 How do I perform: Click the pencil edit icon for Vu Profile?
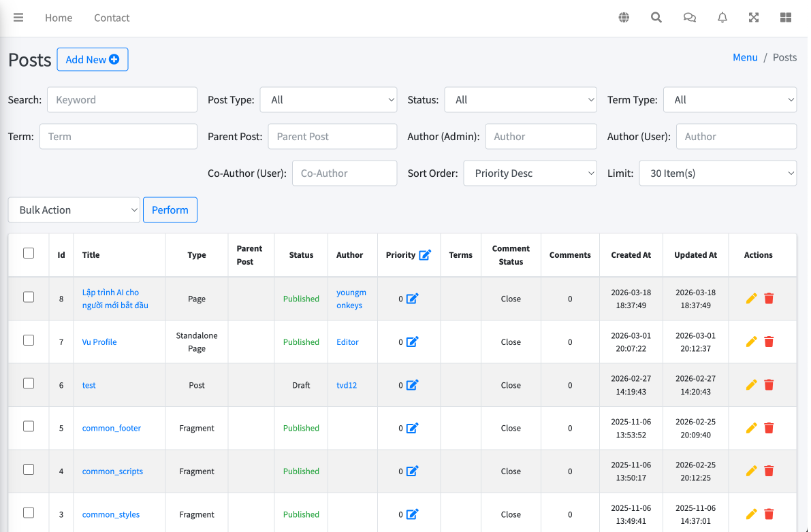(x=752, y=342)
